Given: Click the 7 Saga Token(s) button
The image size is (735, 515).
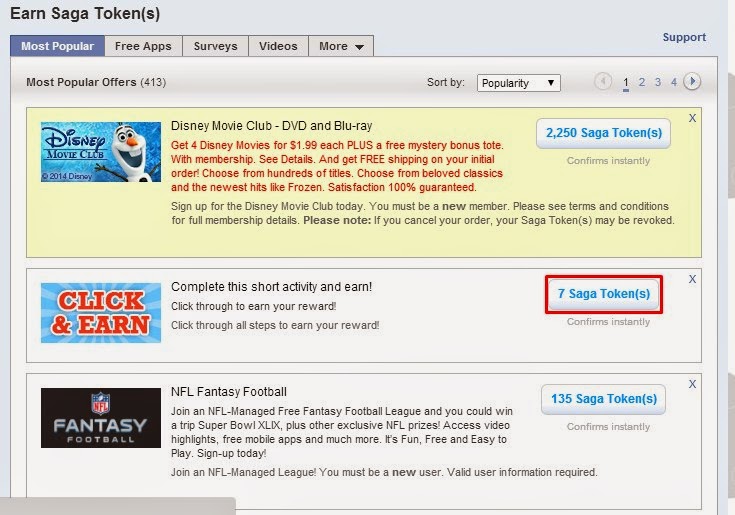Looking at the screenshot, I should pos(604,294).
